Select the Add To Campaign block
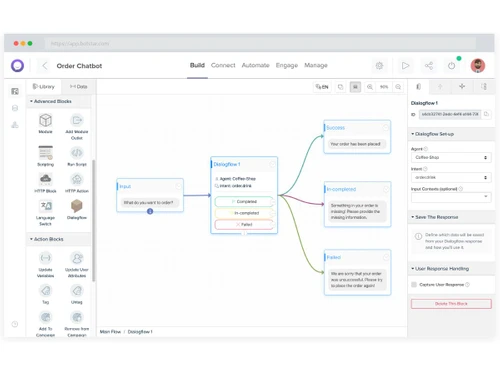 (x=46, y=324)
